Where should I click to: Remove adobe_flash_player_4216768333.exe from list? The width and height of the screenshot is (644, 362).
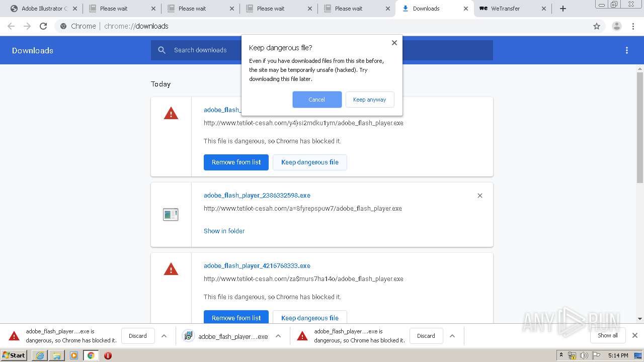236,318
